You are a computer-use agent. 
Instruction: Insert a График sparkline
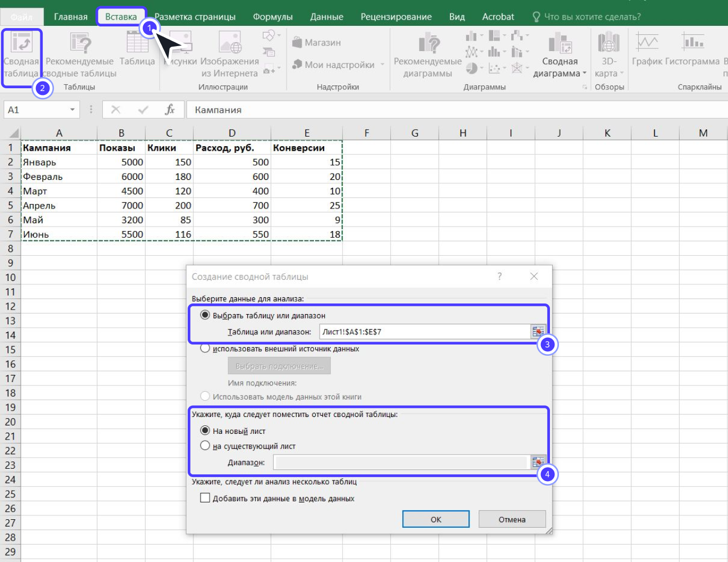647,49
